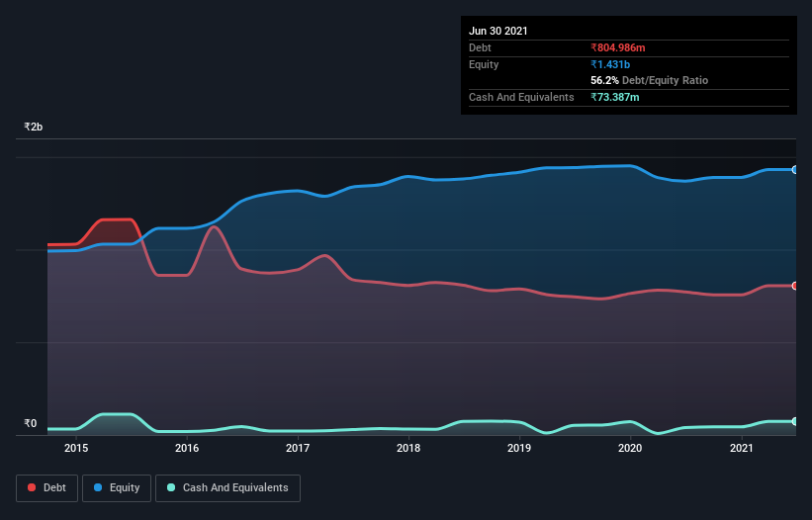The image size is (812, 520).
Task: Click the red Debt endpoint marker
Action: coord(795,286)
